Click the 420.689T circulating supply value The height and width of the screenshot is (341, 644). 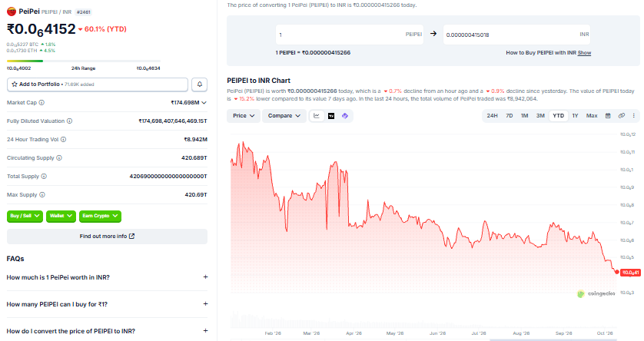[194, 158]
